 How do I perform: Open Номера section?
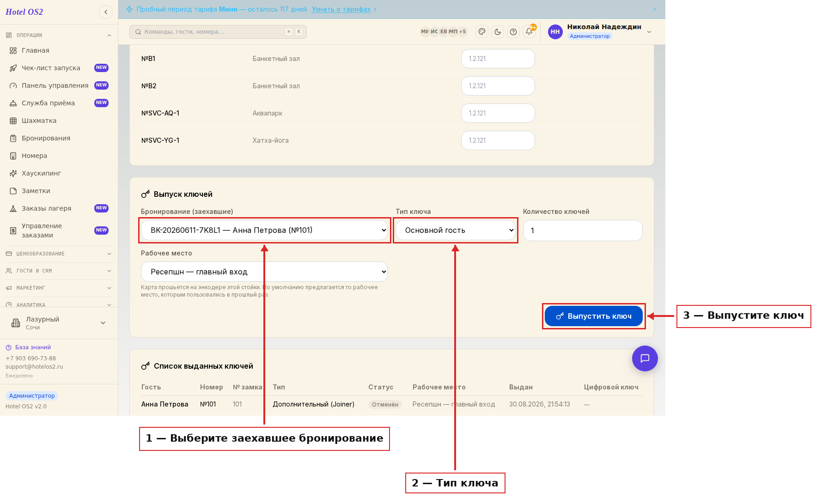tap(59, 156)
